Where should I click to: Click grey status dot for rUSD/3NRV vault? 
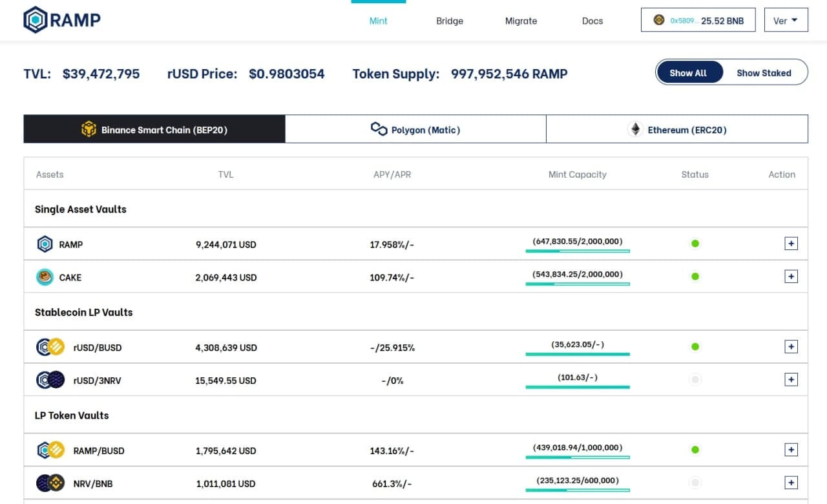[x=695, y=380]
